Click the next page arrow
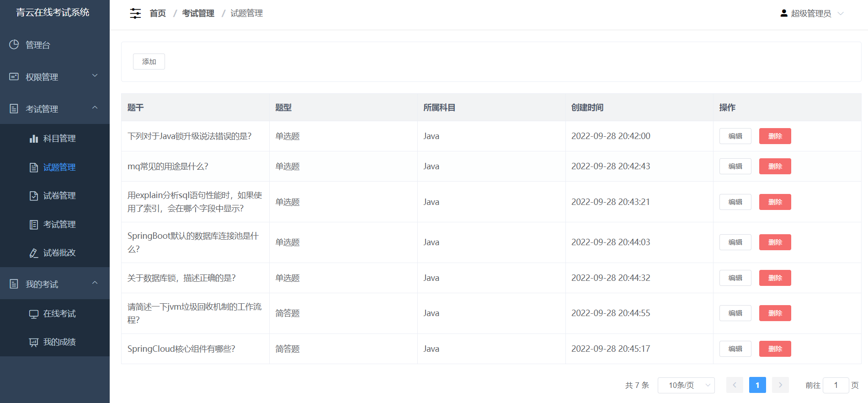The width and height of the screenshot is (868, 403). [780, 385]
